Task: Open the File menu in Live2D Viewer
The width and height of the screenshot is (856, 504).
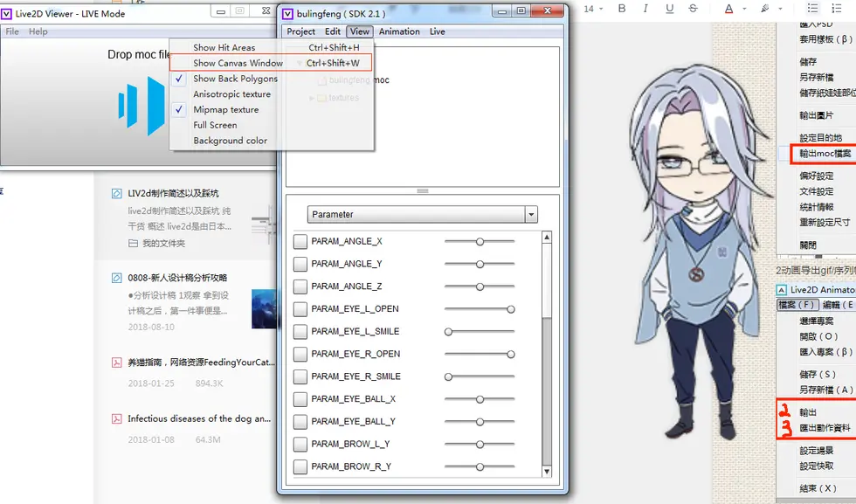Action: pyautogui.click(x=12, y=31)
